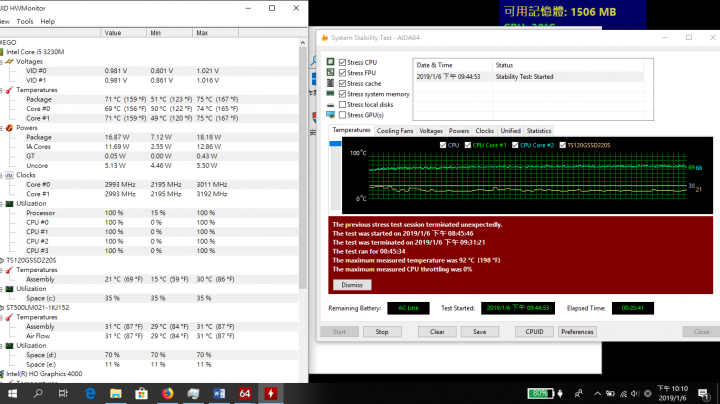
Task: Select the Temperatures tab
Action: [x=351, y=130]
